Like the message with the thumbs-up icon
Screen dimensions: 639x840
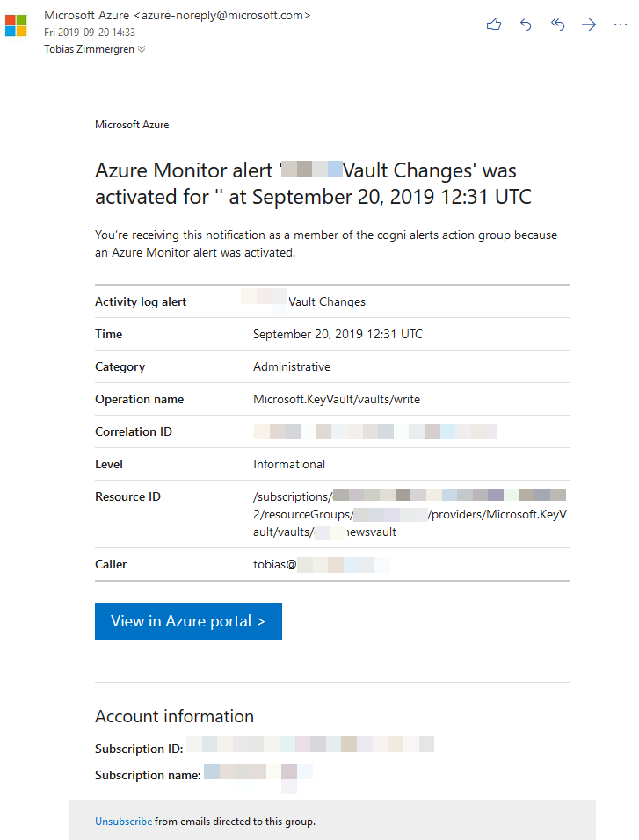pos(493,25)
